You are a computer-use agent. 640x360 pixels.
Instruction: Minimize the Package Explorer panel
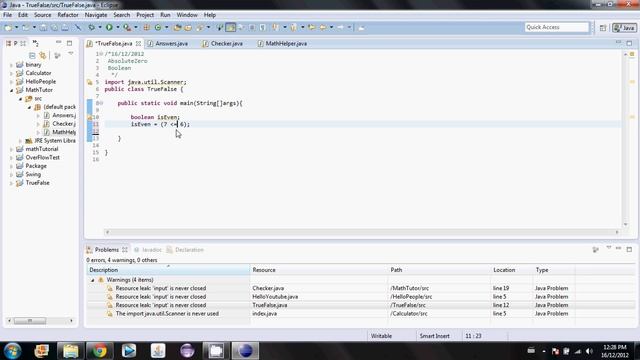[59, 42]
